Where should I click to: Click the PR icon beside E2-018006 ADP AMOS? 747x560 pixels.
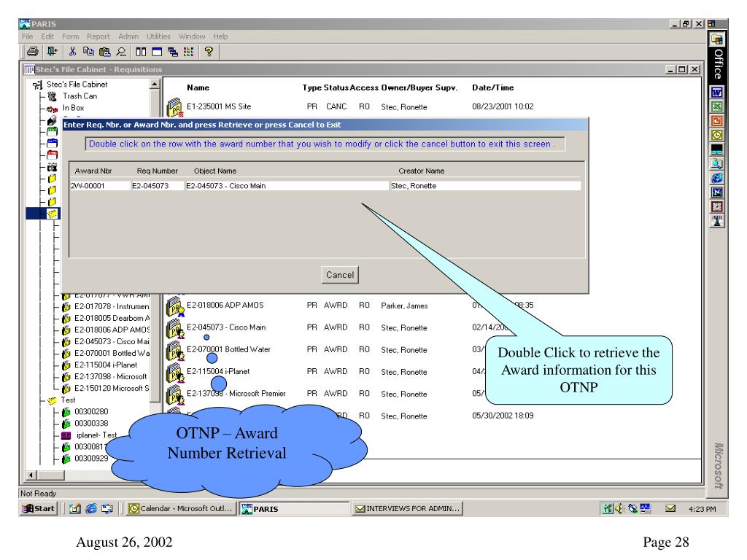coord(175,307)
